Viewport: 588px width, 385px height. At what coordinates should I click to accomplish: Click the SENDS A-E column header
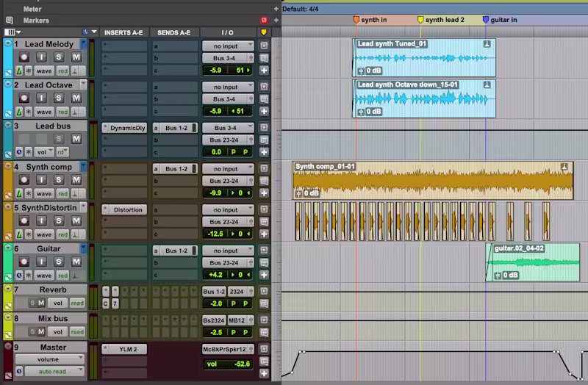174,32
